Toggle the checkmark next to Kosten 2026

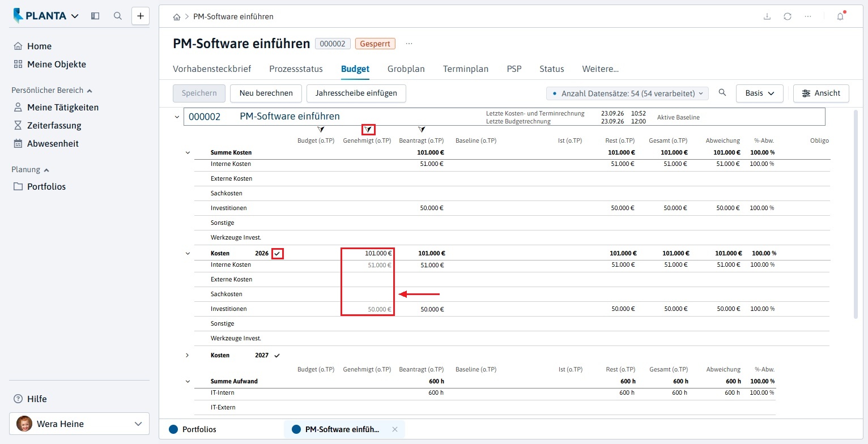pos(277,254)
